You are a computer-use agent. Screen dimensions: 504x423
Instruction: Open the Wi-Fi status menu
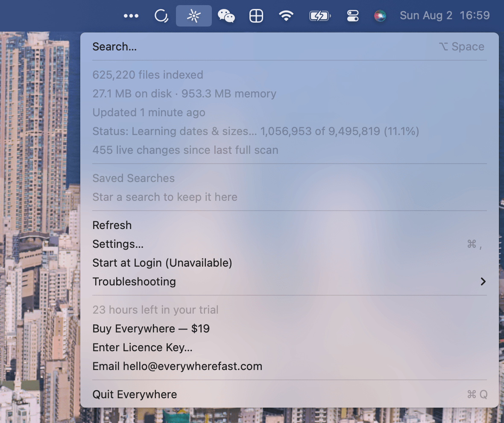(x=286, y=16)
